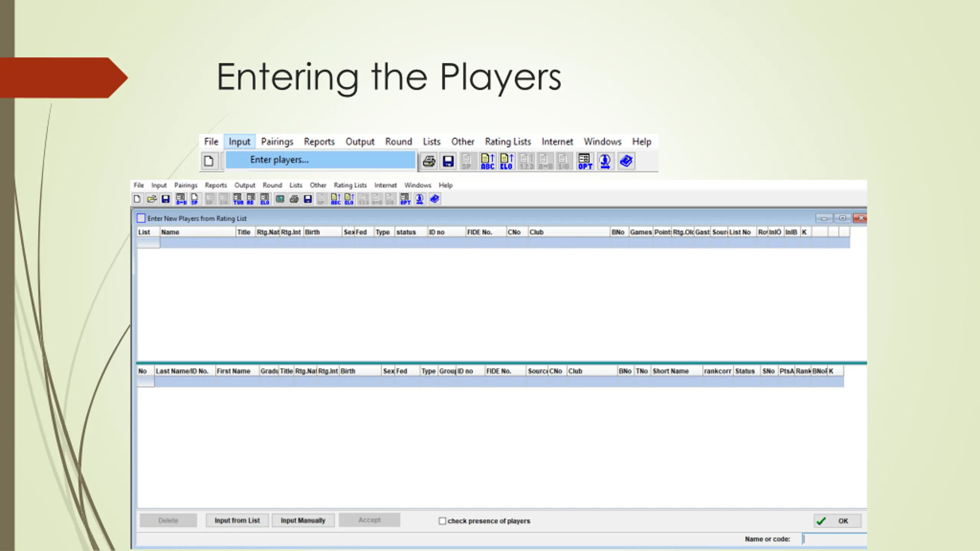Screen dimensions: 980x551
Task: Click the RD round toolbar icon
Action: (251, 199)
